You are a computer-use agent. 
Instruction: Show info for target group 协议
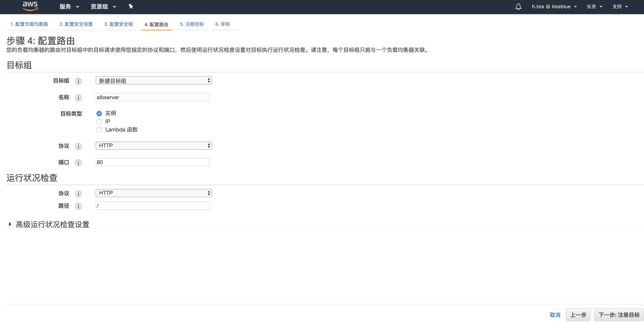(78, 146)
